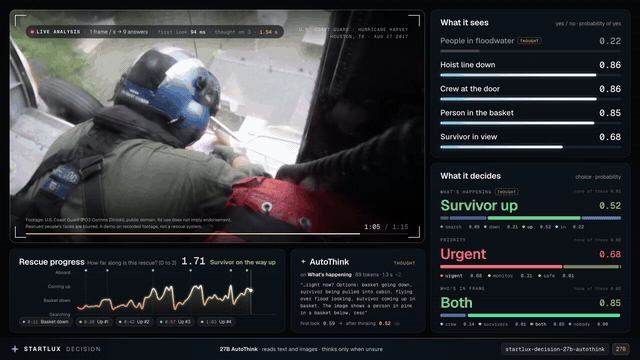Click the U.S. Coast Guard Hurricane Harvey caption

(x=353, y=33)
